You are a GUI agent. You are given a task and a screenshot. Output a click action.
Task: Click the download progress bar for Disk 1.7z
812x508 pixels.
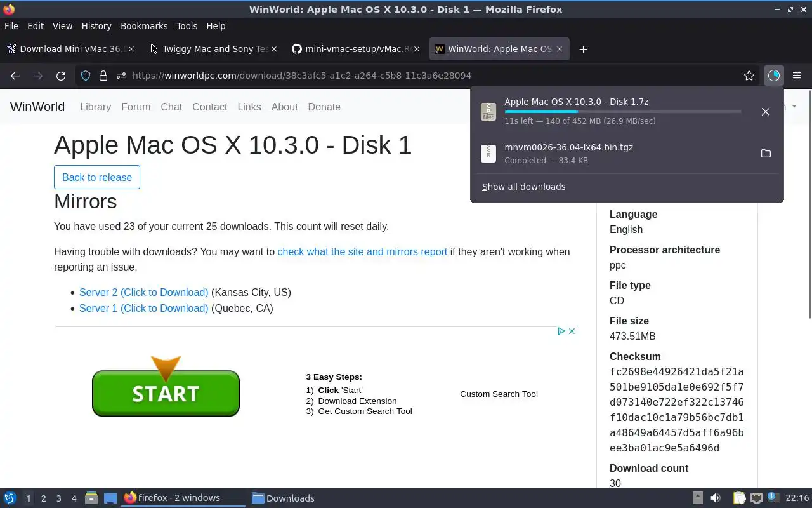[623, 112]
